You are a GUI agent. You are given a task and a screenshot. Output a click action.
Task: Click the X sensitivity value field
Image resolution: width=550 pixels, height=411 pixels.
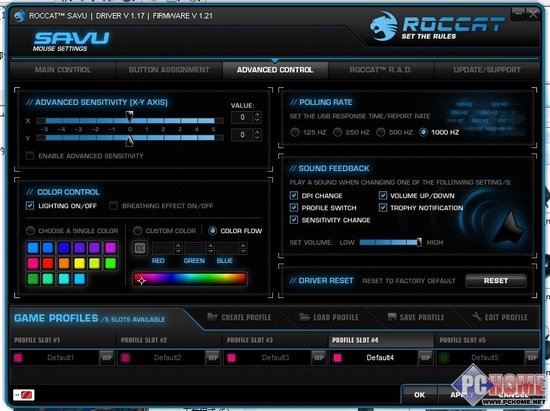242,117
